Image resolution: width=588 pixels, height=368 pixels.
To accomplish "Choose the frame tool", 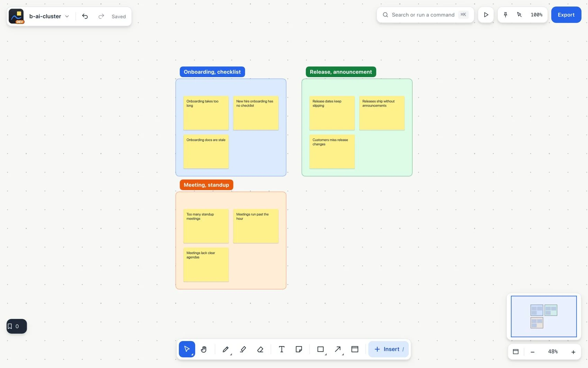I will coord(355,349).
